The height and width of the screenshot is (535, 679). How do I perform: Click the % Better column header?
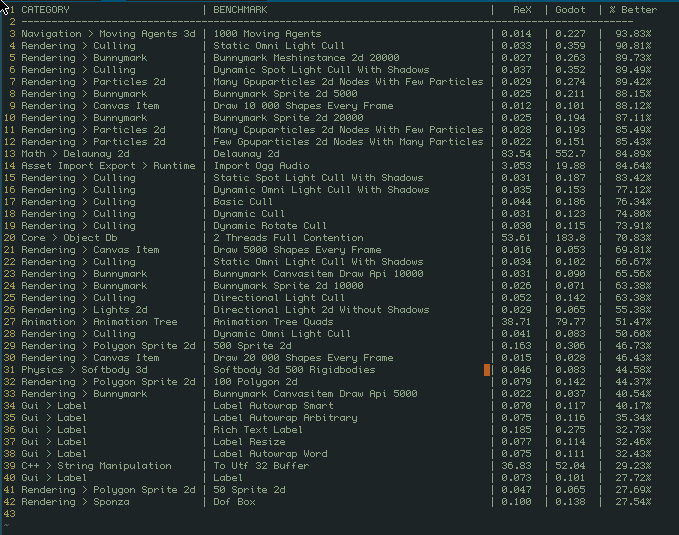coord(633,10)
